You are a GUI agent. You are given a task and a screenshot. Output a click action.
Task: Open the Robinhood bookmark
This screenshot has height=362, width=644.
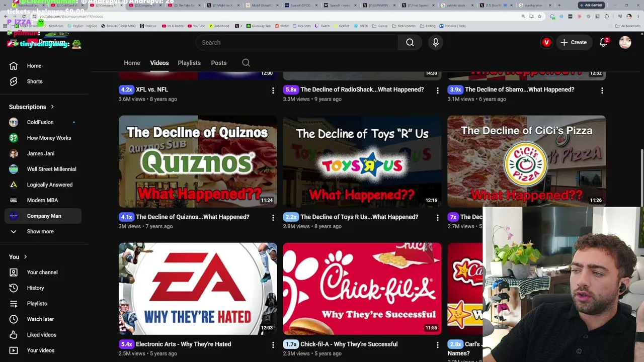(219, 26)
